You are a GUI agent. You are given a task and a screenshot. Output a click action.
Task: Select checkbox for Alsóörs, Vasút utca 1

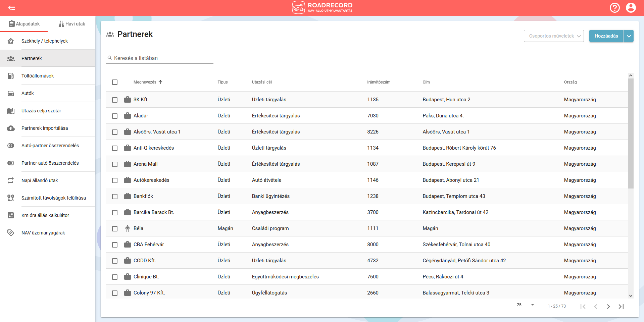coord(115,132)
